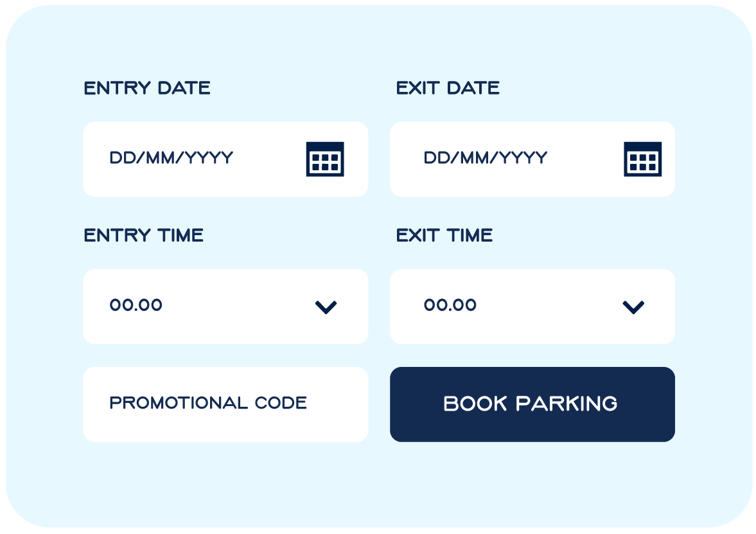This screenshot has height=534, width=756.
Task: Focus the Exit Date input box
Action: click(532, 159)
